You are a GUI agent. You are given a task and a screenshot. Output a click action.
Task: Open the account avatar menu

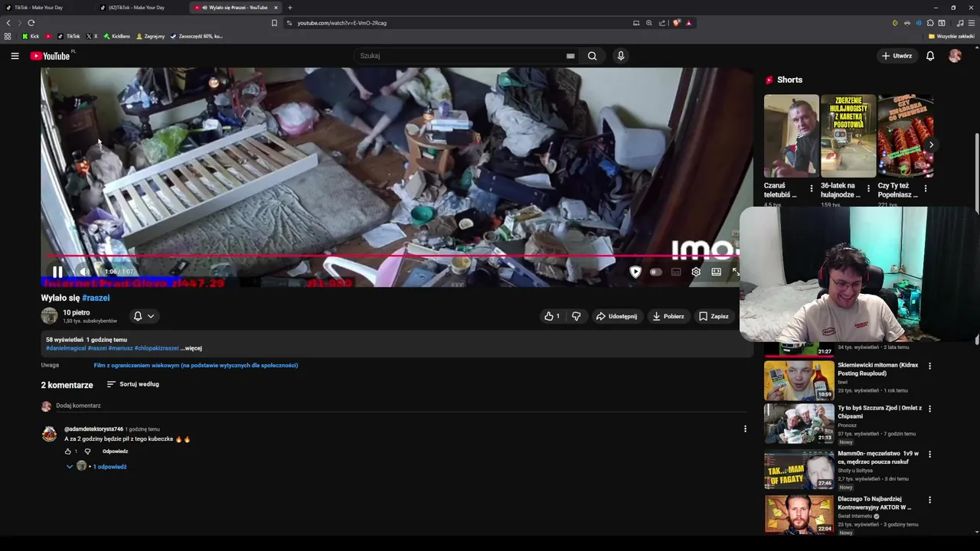coord(955,56)
